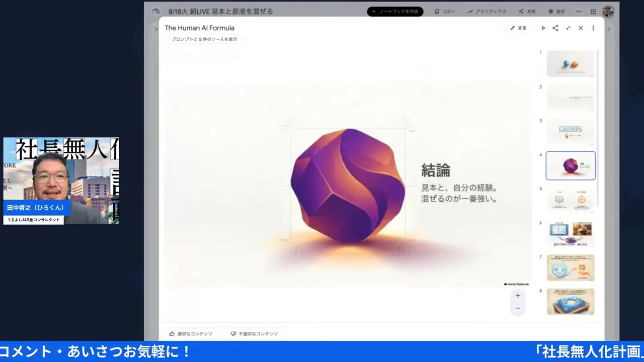Open アナリティクス in the top bar
This screenshot has width=644, height=362.
487,12
